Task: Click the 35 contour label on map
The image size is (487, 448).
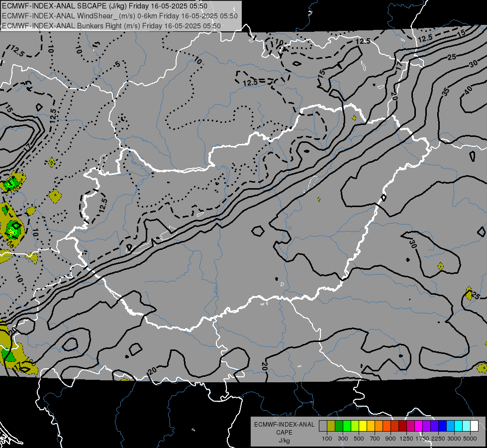Action: (446, 92)
